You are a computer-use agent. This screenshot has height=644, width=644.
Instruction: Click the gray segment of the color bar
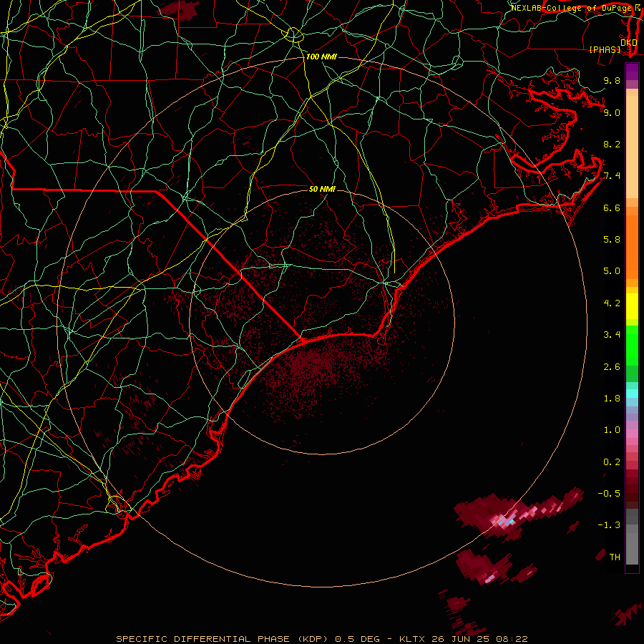[632, 537]
